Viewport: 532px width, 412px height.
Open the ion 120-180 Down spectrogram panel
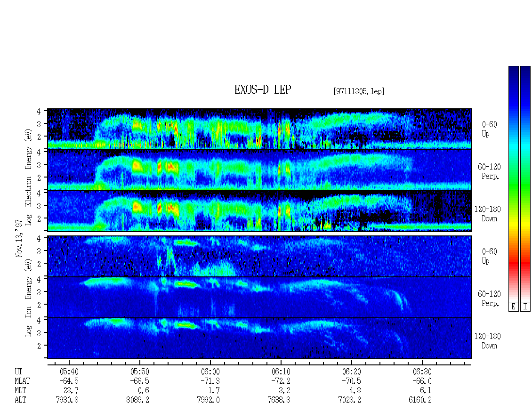[x=259, y=339]
